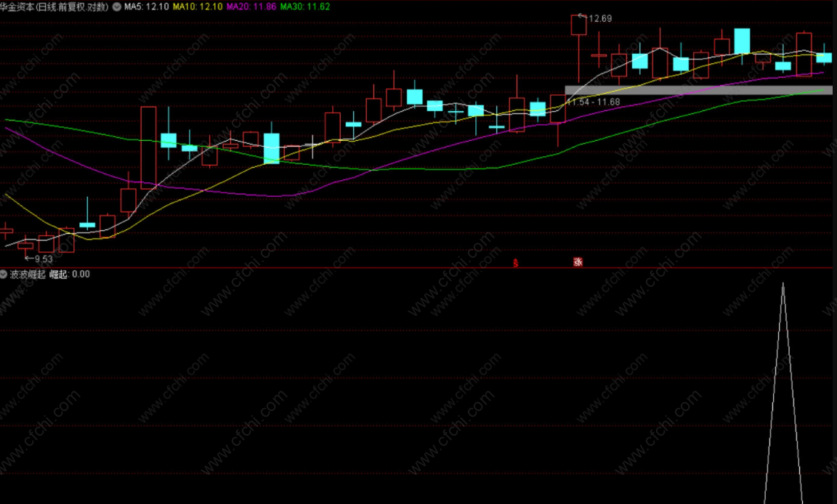
Task: Select the MA20: 11.86 indicator label
Action: click(x=251, y=7)
